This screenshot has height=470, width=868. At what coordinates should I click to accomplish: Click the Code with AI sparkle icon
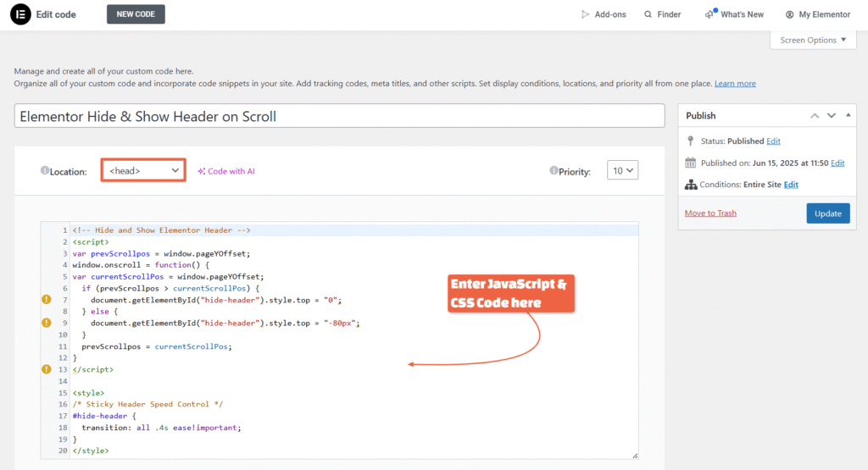(x=202, y=171)
